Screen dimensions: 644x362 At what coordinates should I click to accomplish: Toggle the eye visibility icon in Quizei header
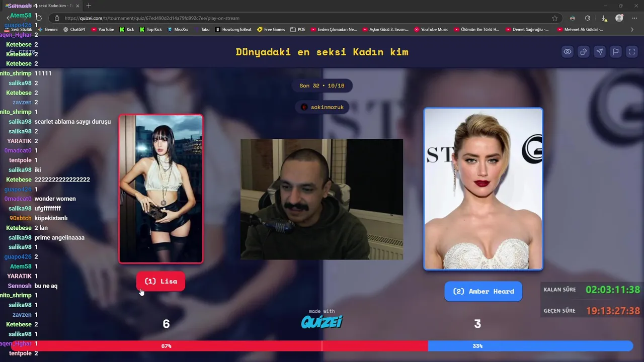(x=568, y=52)
